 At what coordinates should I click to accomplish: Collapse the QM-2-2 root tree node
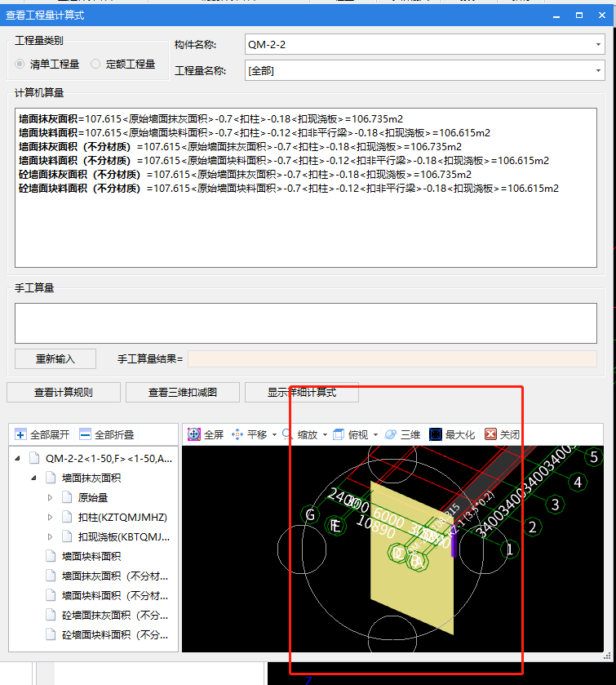(17, 458)
